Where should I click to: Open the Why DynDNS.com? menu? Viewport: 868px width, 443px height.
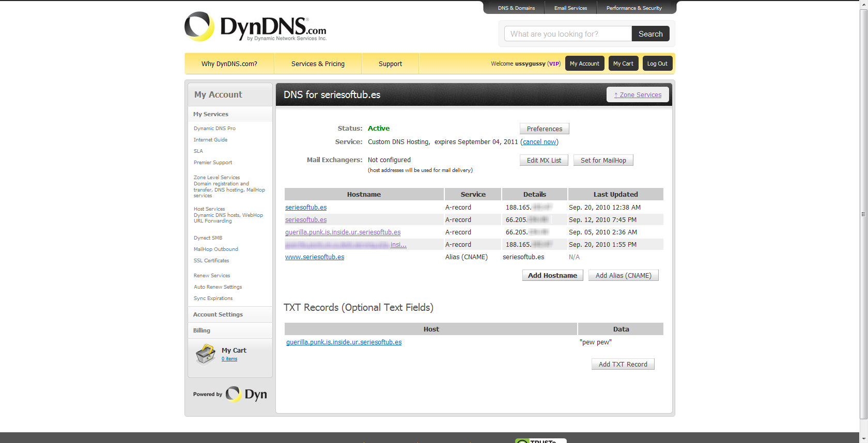[229, 64]
